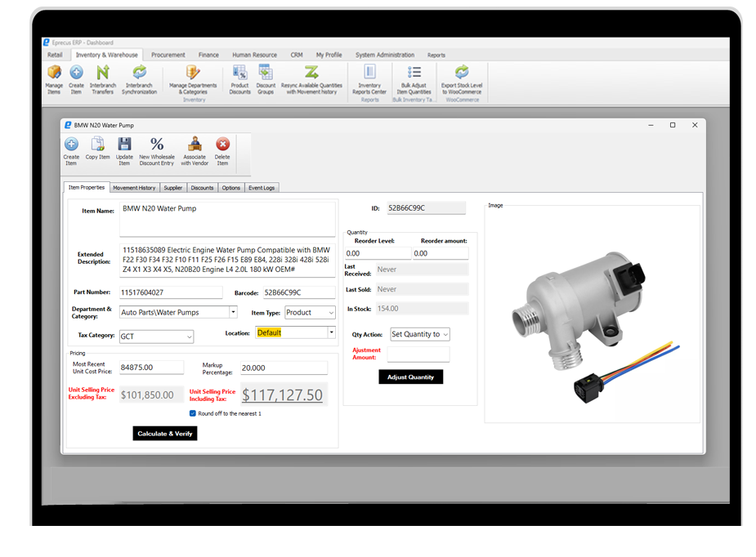Open Manage Items in the ribbon
Image resolution: width=756 pixels, height=557 pixels.
point(54,79)
